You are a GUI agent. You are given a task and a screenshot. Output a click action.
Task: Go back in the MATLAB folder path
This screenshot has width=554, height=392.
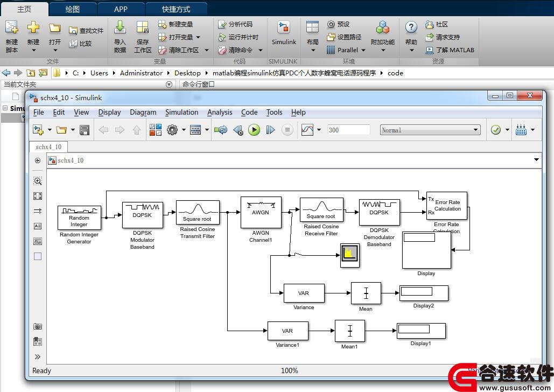point(6,73)
